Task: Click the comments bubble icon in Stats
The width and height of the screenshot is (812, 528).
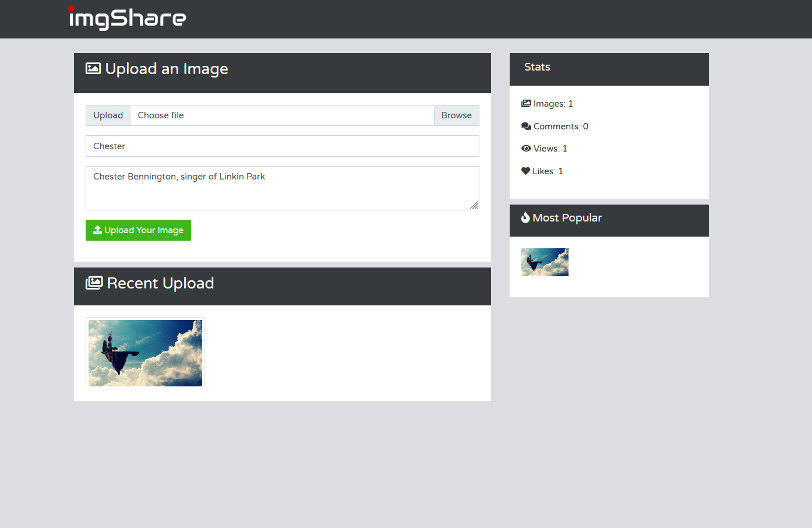Action: tap(525, 125)
